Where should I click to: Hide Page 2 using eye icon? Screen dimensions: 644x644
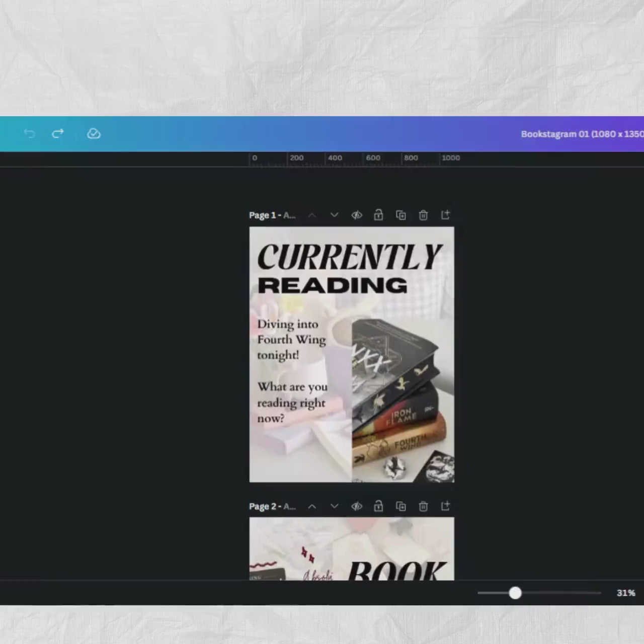point(357,507)
